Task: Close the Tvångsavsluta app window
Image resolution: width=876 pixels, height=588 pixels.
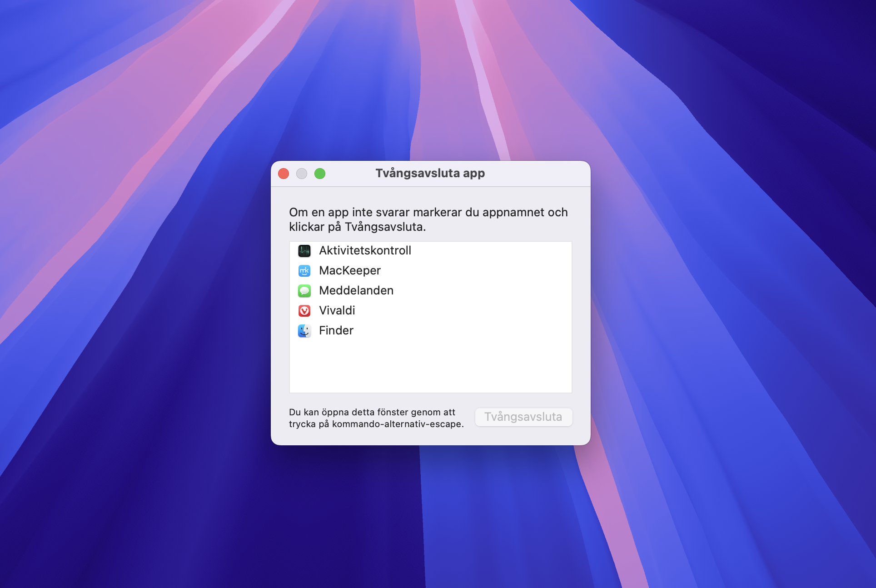Action: coord(284,174)
